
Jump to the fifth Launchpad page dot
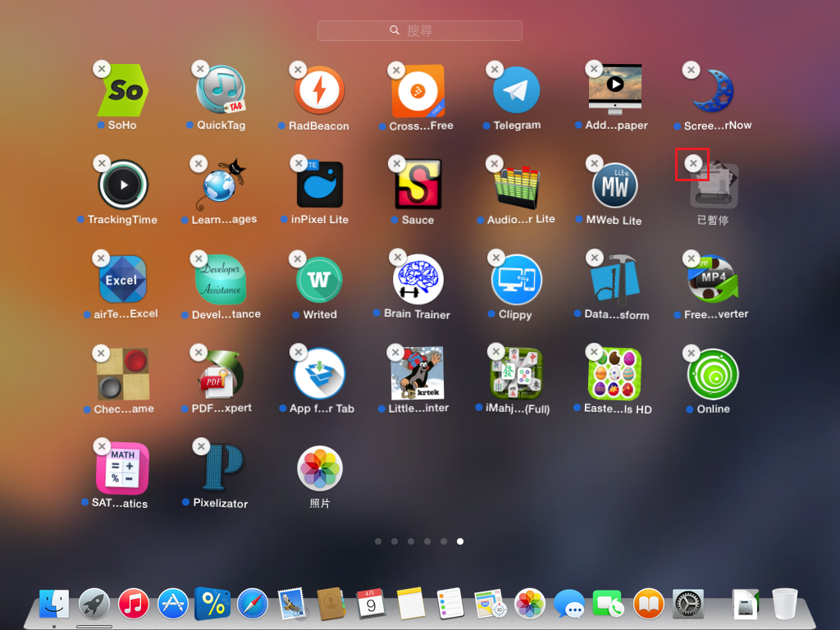[444, 541]
